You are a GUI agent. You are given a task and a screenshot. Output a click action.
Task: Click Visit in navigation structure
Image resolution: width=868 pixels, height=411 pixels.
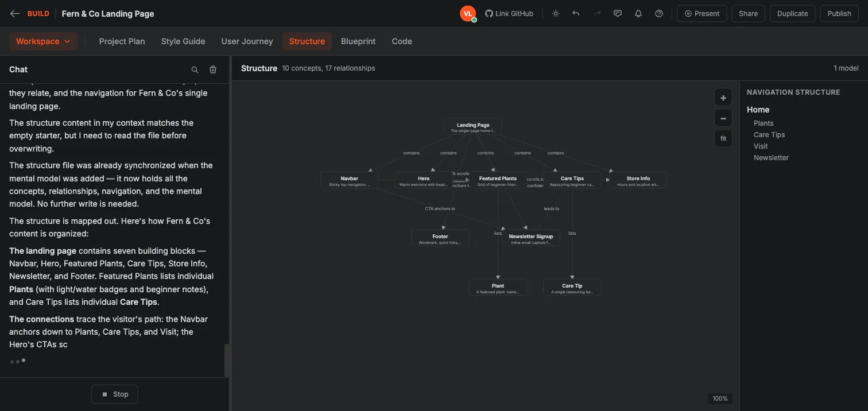(761, 146)
